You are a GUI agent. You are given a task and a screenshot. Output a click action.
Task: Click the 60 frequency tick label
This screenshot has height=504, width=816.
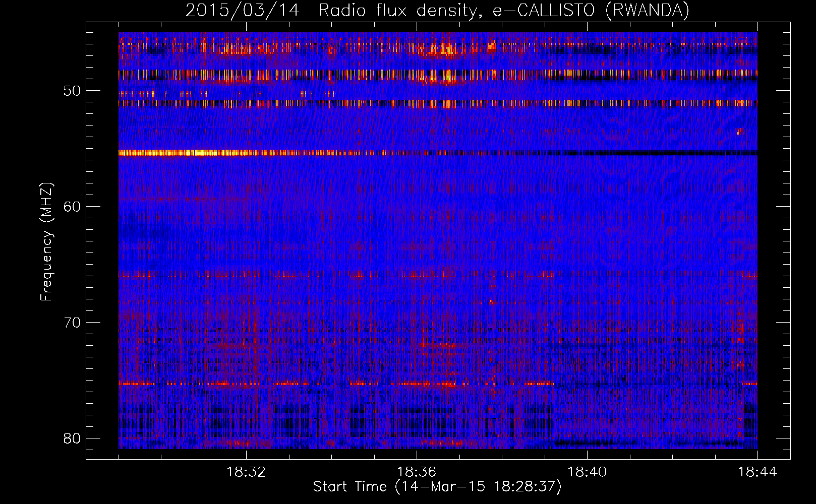click(x=72, y=207)
